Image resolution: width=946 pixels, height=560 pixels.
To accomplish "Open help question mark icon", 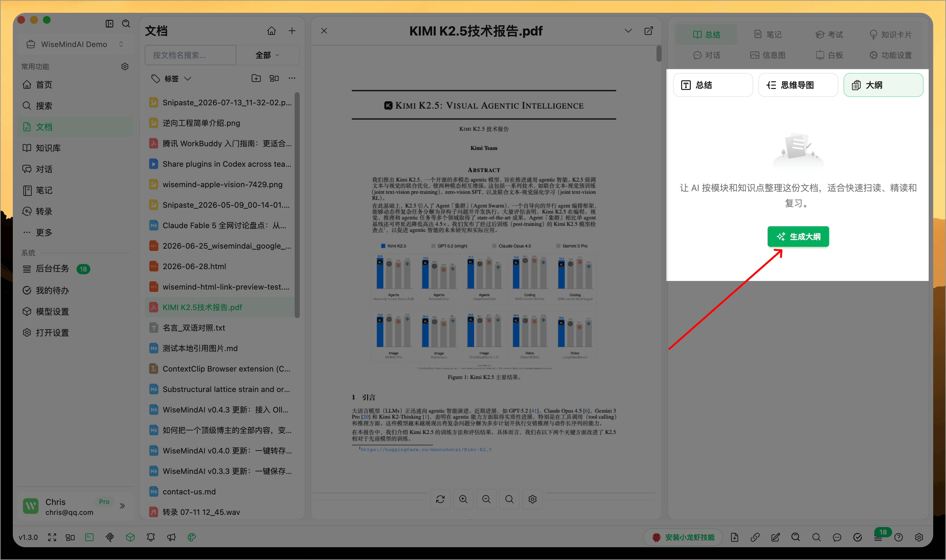I will tap(899, 537).
